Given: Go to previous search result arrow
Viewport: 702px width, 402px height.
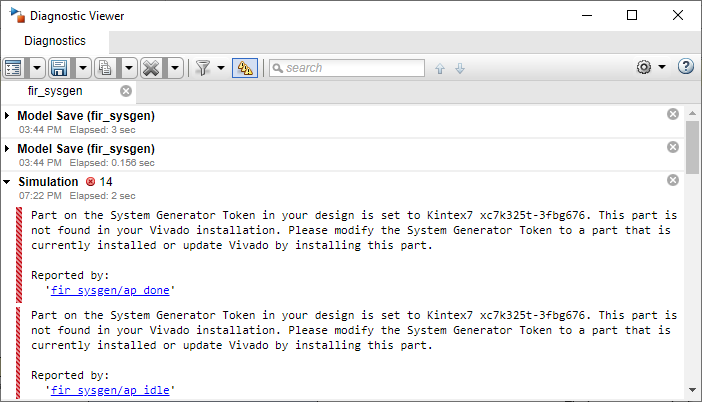Looking at the screenshot, I should [x=440, y=68].
